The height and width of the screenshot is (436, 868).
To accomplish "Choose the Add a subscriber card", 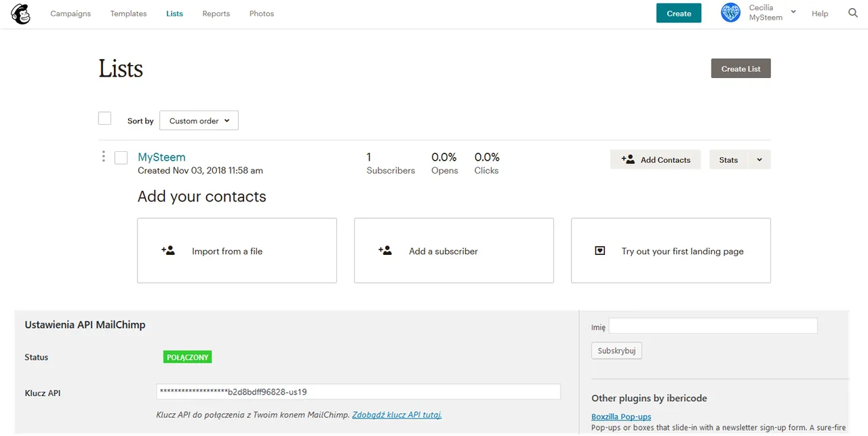I will [x=454, y=250].
